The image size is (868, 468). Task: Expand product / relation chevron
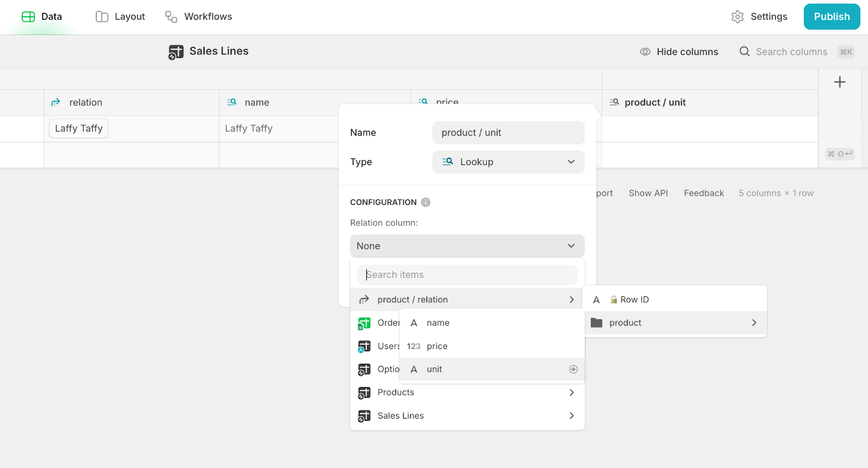572,300
